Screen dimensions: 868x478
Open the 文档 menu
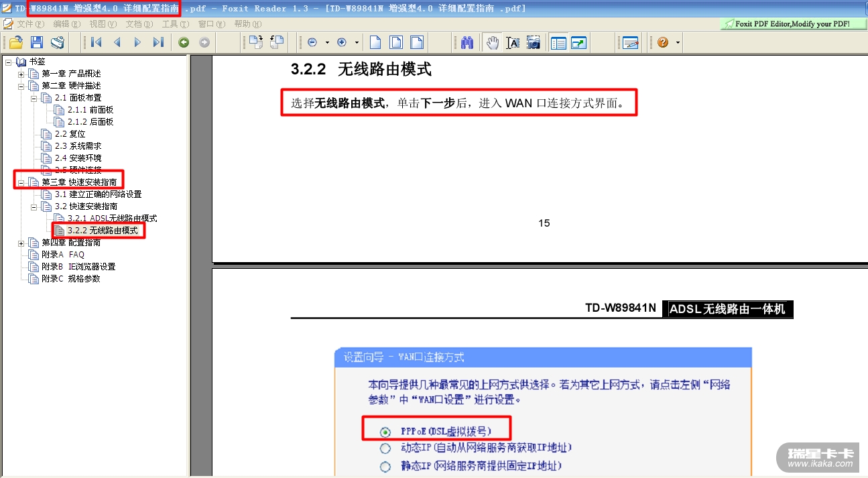coord(139,23)
